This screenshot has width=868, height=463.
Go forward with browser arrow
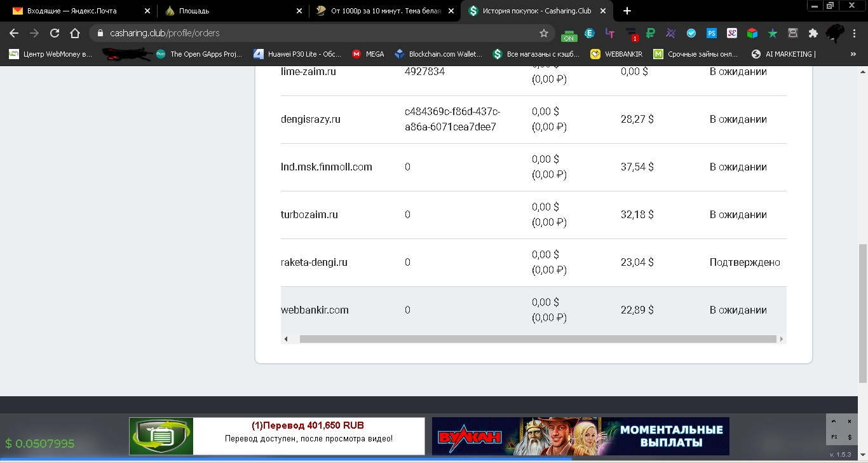(34, 33)
